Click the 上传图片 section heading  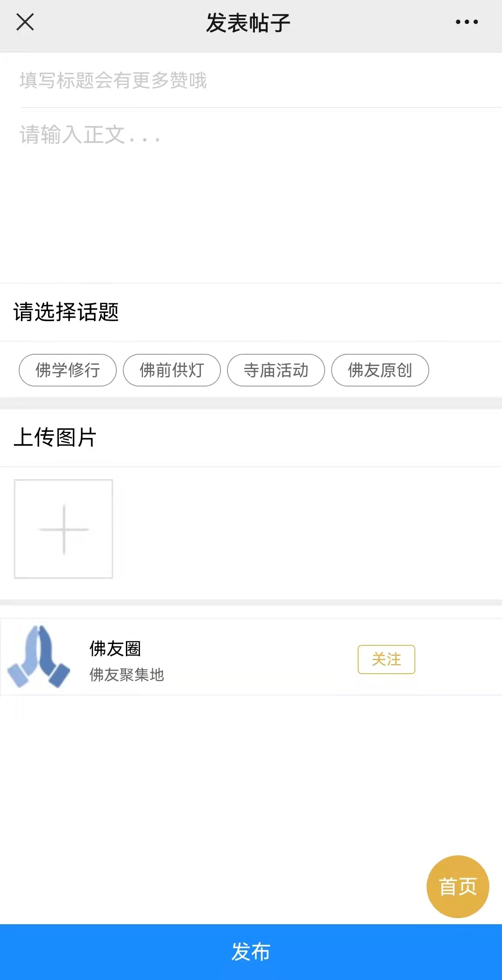coord(55,437)
